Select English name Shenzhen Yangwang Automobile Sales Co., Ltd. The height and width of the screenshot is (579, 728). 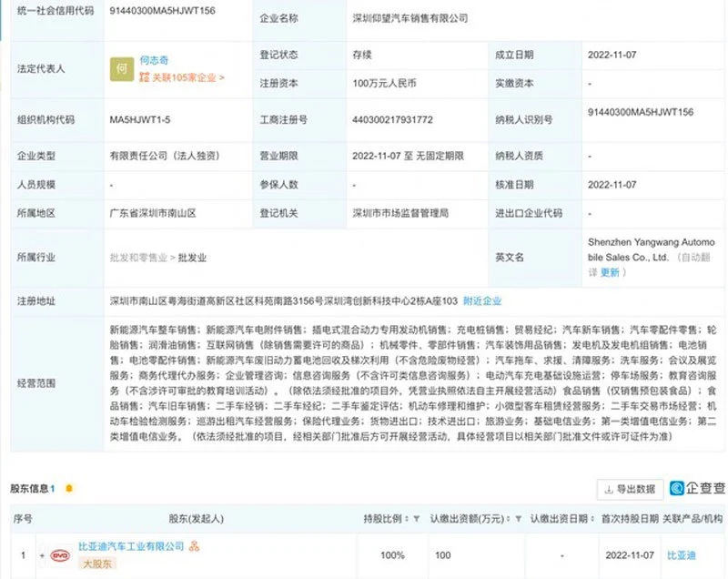click(x=651, y=249)
